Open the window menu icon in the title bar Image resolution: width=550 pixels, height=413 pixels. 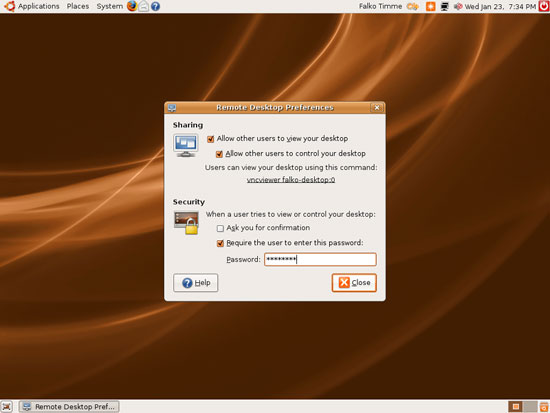[172, 108]
